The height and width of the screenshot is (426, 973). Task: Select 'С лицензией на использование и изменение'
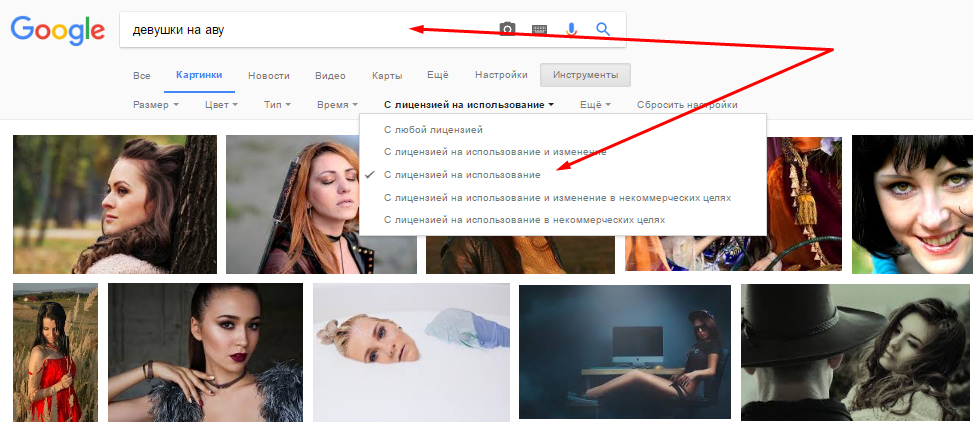(495, 152)
